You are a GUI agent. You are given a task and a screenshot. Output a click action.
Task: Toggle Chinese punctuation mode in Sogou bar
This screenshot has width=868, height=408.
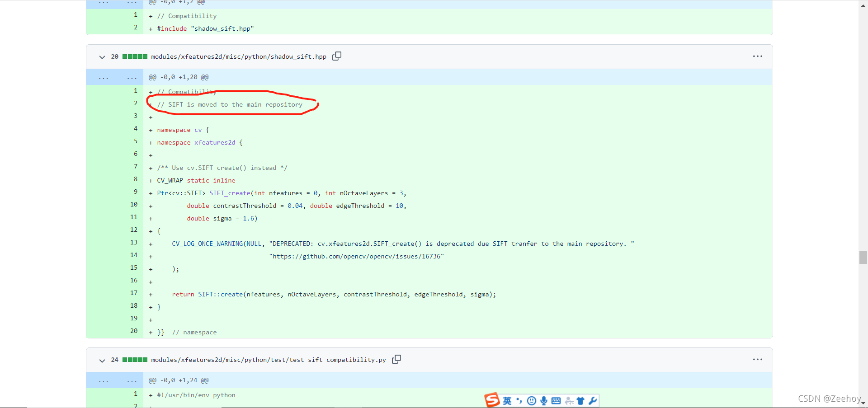[x=519, y=400]
